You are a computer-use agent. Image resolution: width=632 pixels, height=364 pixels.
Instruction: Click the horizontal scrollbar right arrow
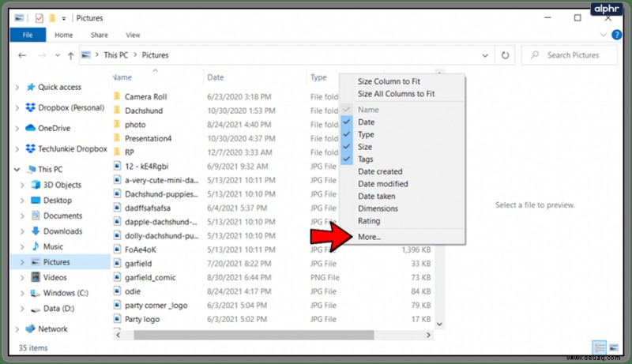428,335
